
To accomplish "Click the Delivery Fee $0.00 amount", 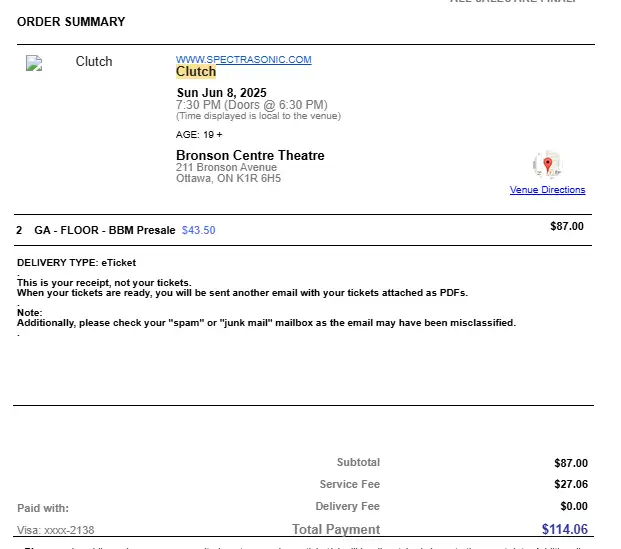I will pyautogui.click(x=574, y=506).
